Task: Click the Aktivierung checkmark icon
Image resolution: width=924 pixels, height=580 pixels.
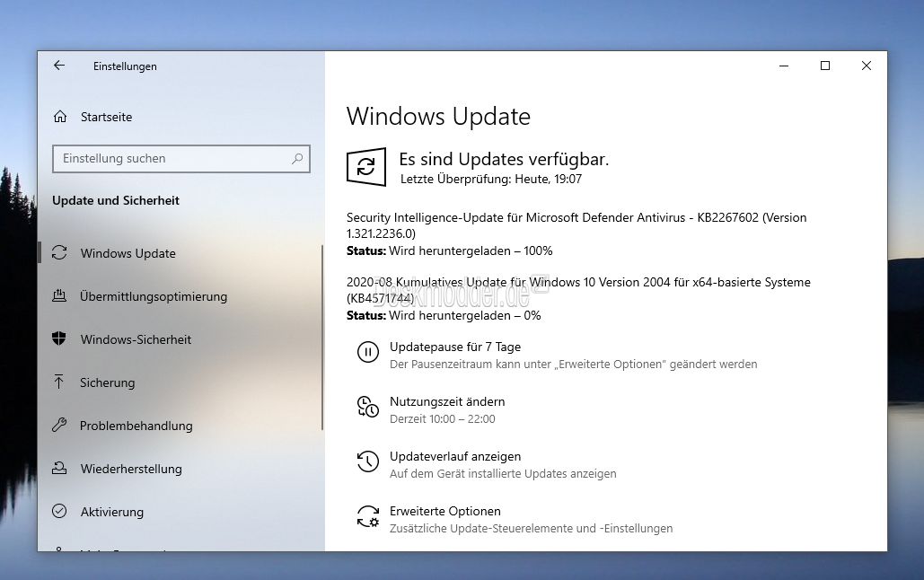Action: (x=59, y=511)
